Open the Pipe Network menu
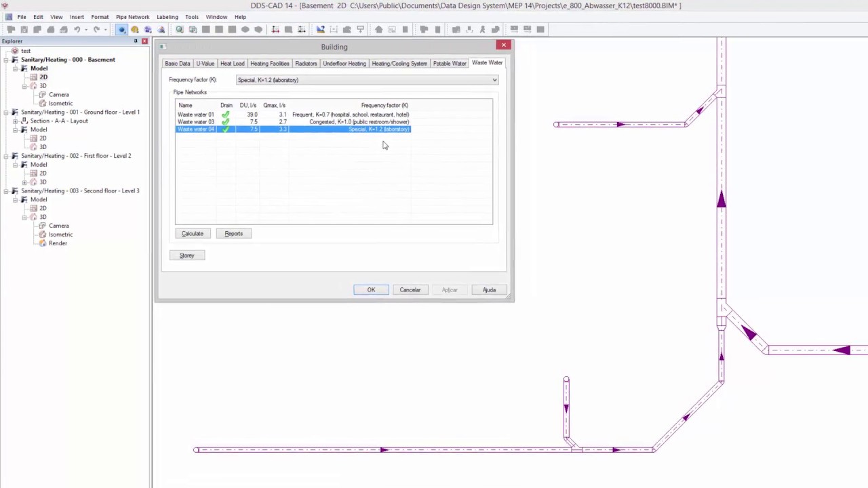 [x=133, y=17]
